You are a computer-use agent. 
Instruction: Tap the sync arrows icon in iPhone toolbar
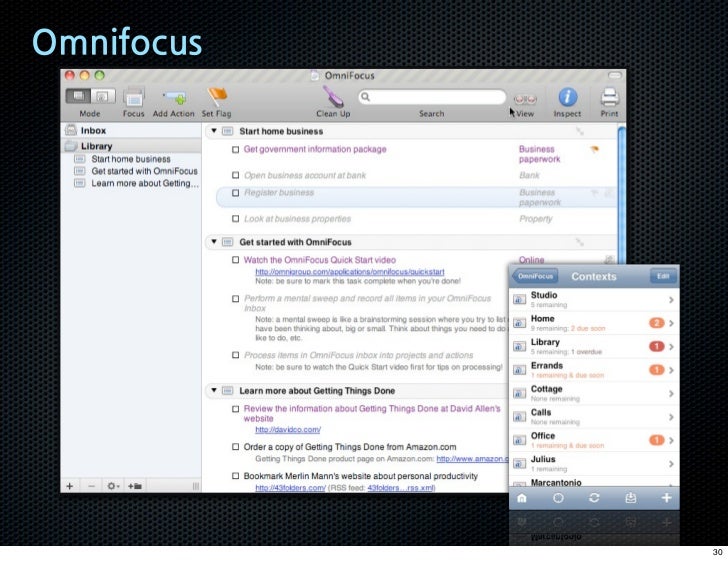click(594, 498)
